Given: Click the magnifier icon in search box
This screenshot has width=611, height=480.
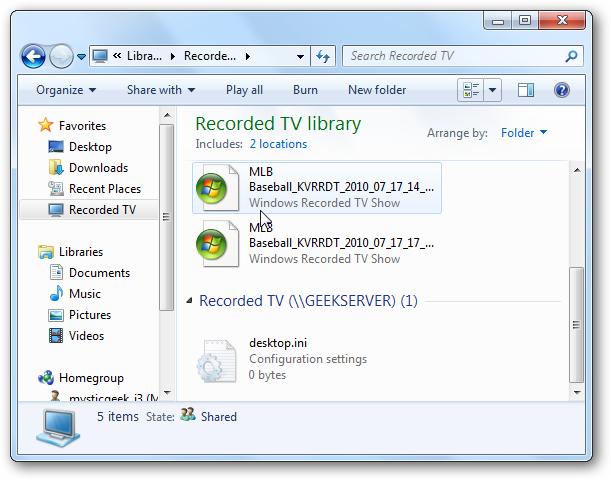Looking at the screenshot, I should (x=571, y=56).
